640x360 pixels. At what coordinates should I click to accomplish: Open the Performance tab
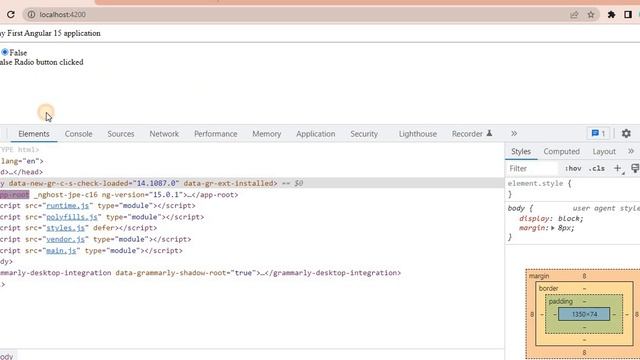[x=216, y=134]
